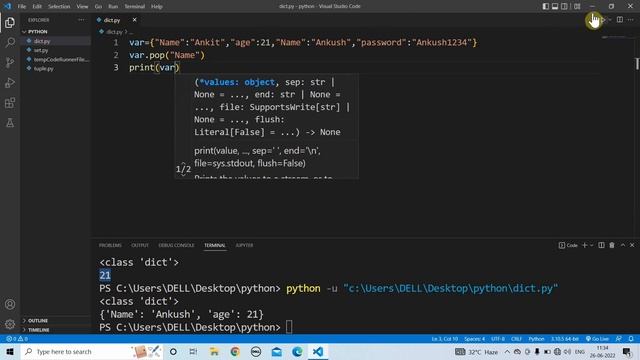Open the Selection menu
The height and width of the screenshot is (360, 640).
59,6
